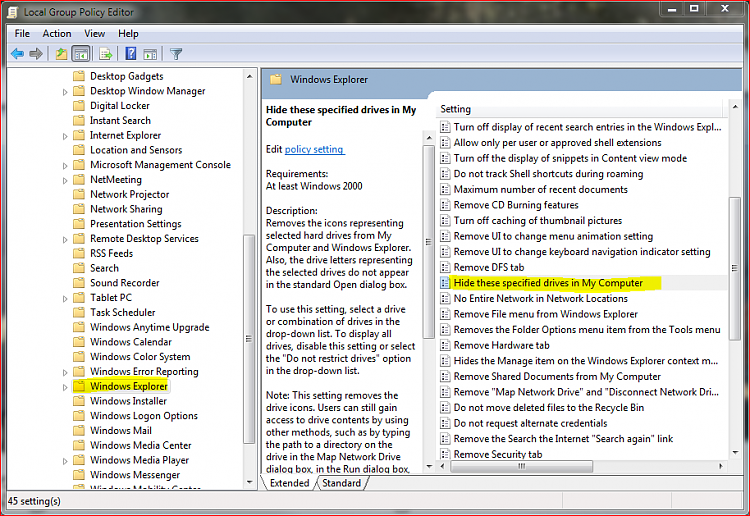Screen dimensions: 750x516
Task: Select Remove Shared Documents from My Computer
Action: click(x=557, y=377)
